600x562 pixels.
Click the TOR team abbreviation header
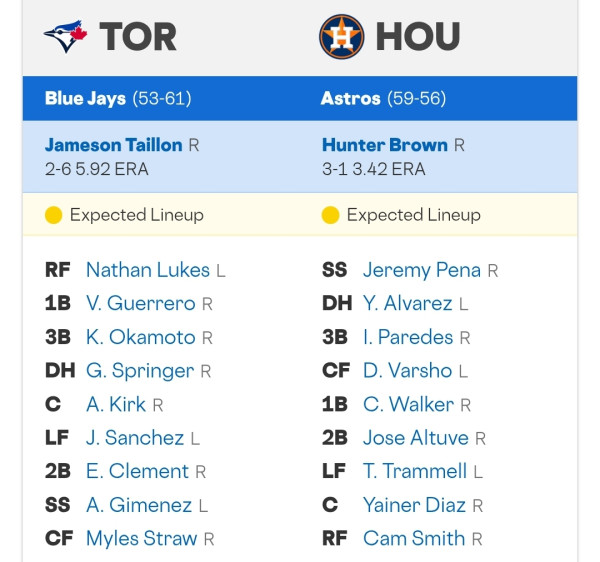[138, 36]
